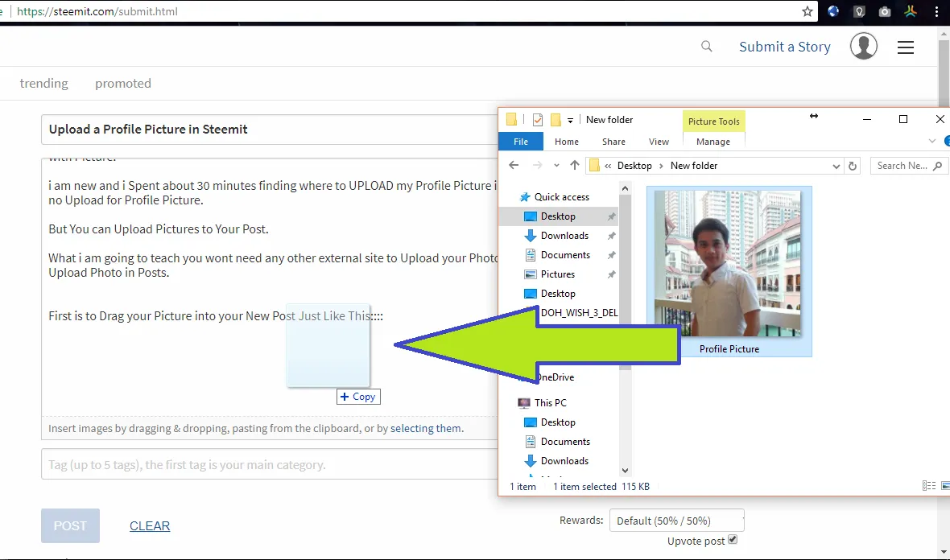Image resolution: width=950 pixels, height=560 pixels.
Task: Click the Chrome three-dot menu icon
Action: click(936, 11)
